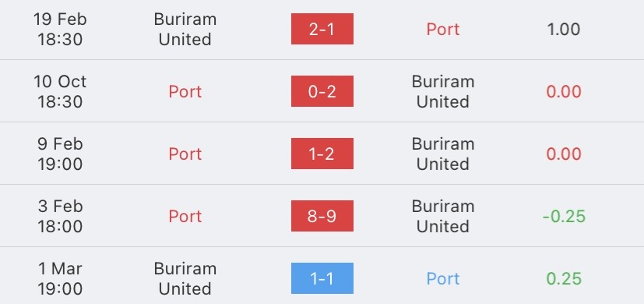Open the 8-9 score badge for 3 Feb

(322, 216)
